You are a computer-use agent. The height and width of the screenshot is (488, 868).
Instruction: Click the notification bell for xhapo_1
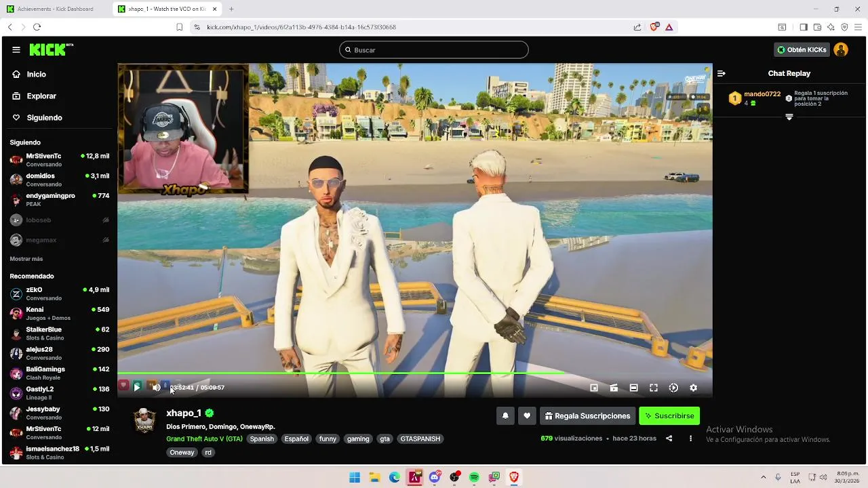[x=505, y=416]
